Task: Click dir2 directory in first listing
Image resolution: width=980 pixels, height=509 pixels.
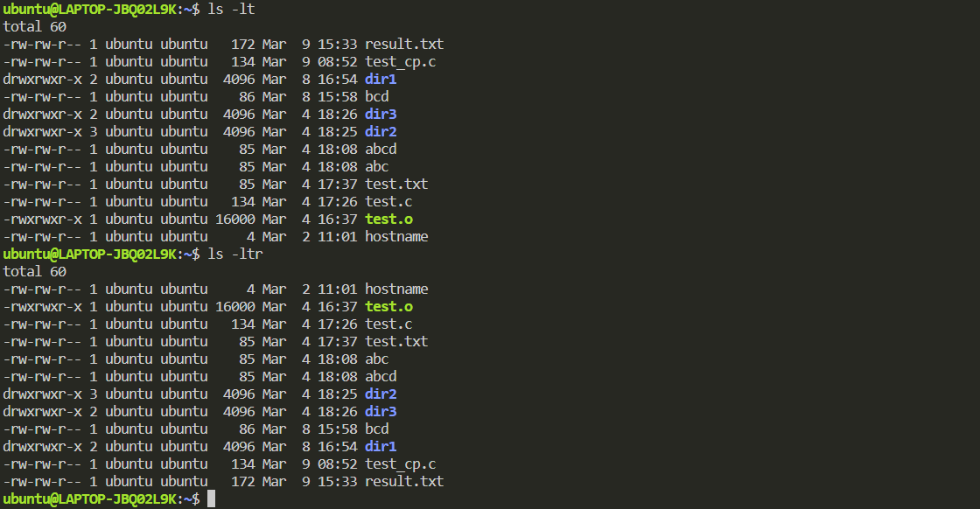Action: point(381,132)
